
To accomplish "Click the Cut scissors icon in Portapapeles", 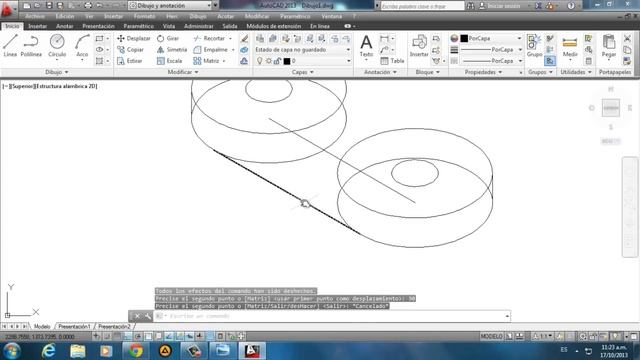I will pos(627,38).
